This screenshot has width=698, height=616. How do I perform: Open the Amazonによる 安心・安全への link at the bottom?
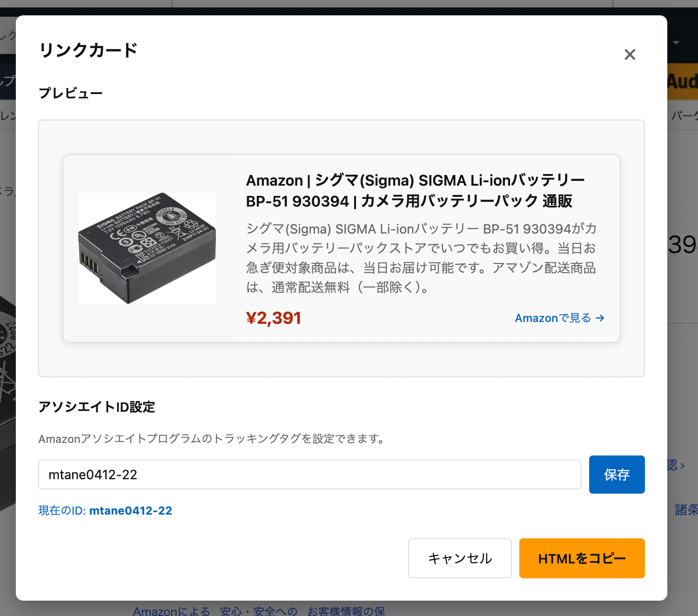click(x=215, y=611)
